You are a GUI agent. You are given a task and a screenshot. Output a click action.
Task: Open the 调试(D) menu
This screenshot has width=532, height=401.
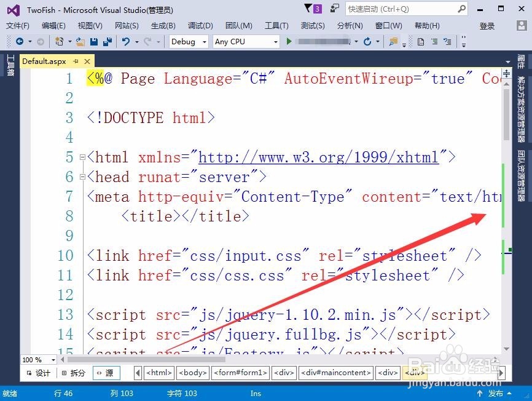pos(200,26)
